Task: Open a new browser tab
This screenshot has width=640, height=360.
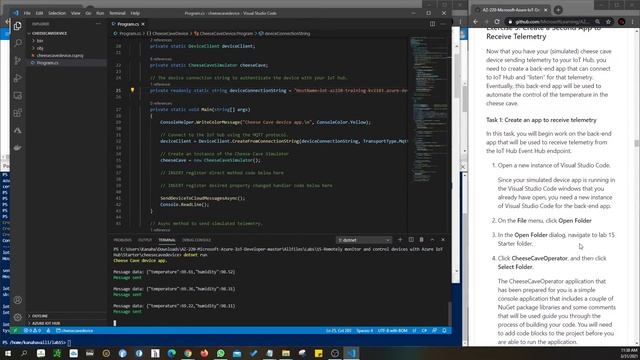Action: point(558,9)
